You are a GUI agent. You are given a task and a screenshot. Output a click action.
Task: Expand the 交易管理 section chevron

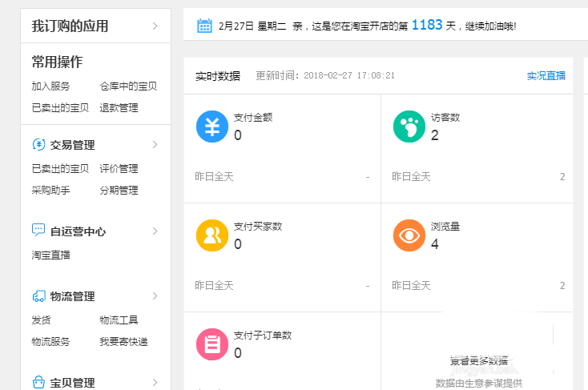click(x=155, y=145)
